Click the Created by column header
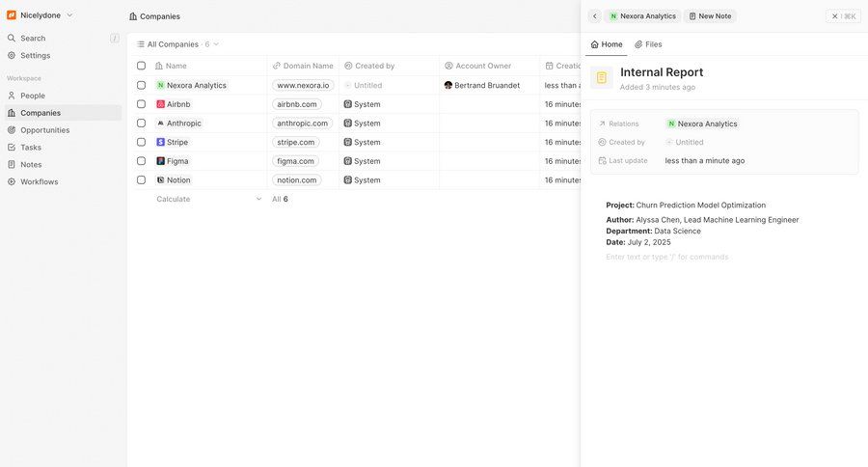868x467 pixels. click(390, 66)
